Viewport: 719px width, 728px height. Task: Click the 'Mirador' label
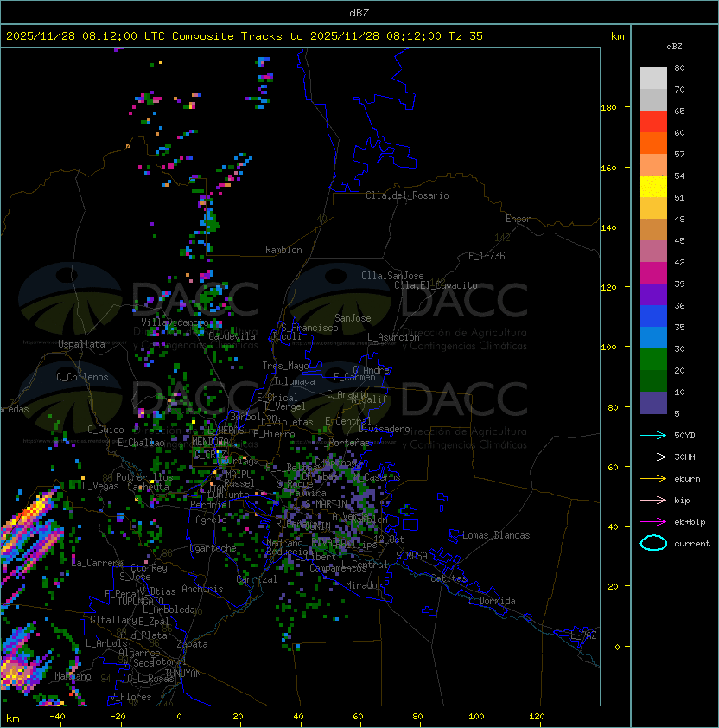tap(364, 585)
